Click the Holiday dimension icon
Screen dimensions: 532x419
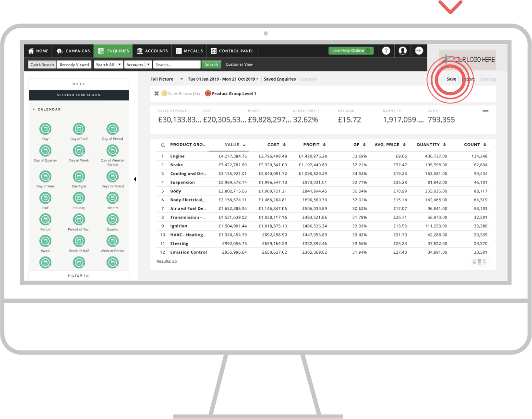[79, 198]
